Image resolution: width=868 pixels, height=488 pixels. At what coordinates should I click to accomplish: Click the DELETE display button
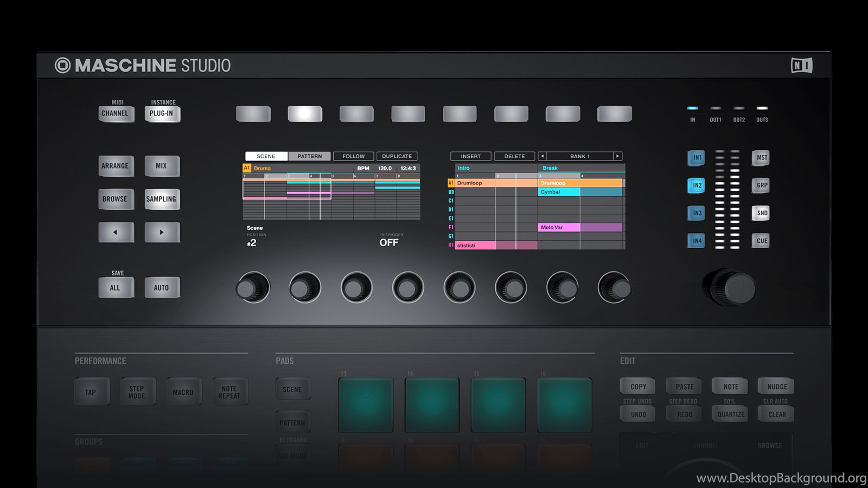tap(515, 156)
